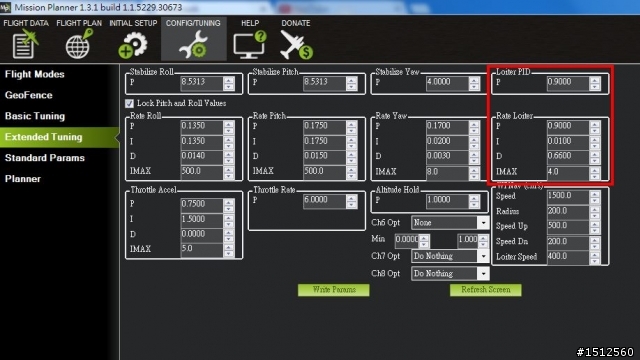Click Throttle Accel P value field
This screenshot has height=360, width=640.
point(202,204)
